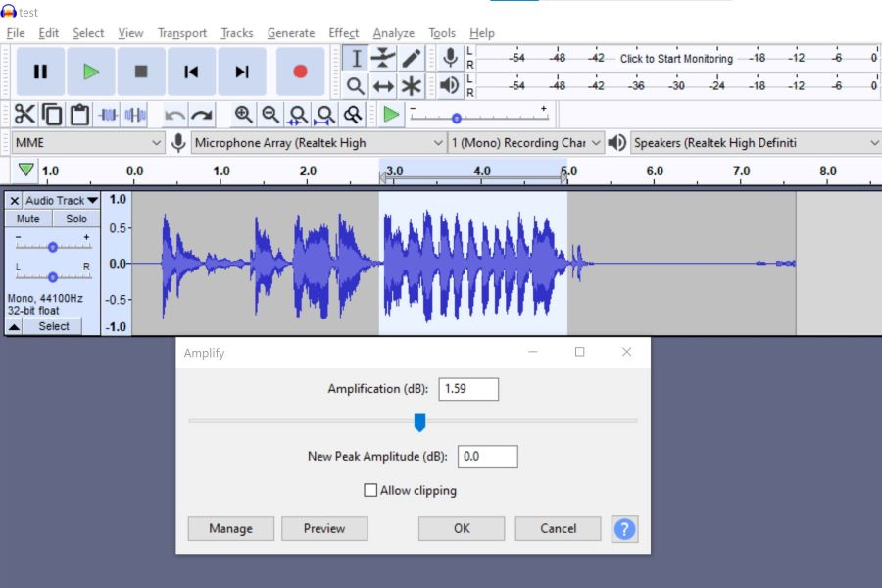882x588 pixels.
Task: Open the Generate menu
Action: click(291, 33)
